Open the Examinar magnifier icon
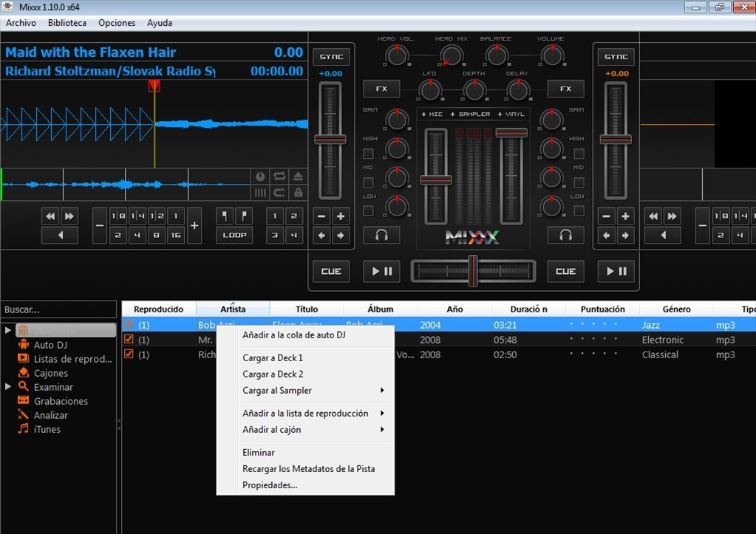The width and height of the screenshot is (756, 534). pos(23,386)
